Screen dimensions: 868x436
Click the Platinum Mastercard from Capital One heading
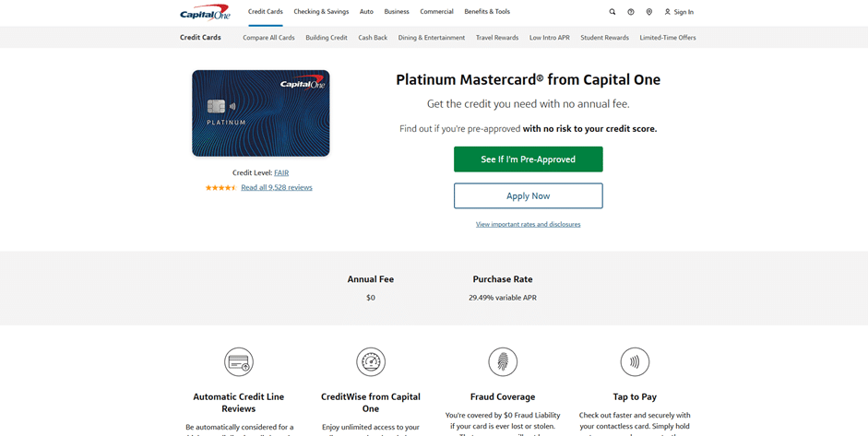[529, 79]
